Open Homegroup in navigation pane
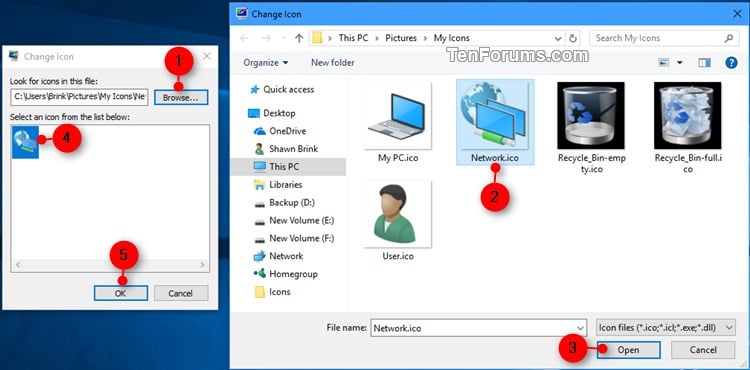Viewport: 750px width, 370px height. click(293, 274)
